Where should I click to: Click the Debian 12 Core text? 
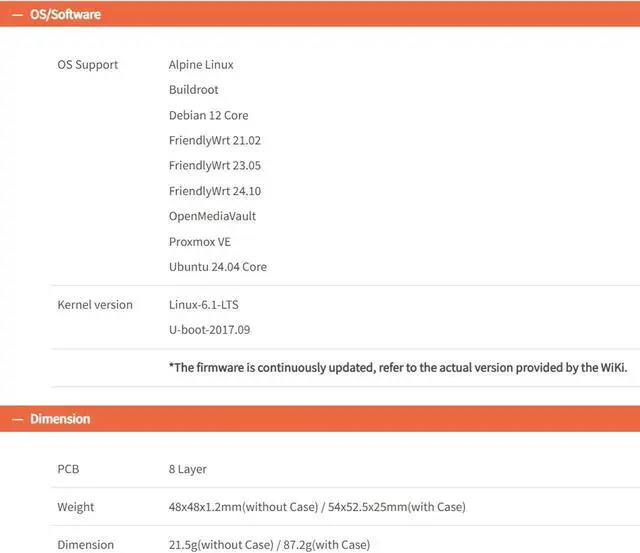click(209, 115)
